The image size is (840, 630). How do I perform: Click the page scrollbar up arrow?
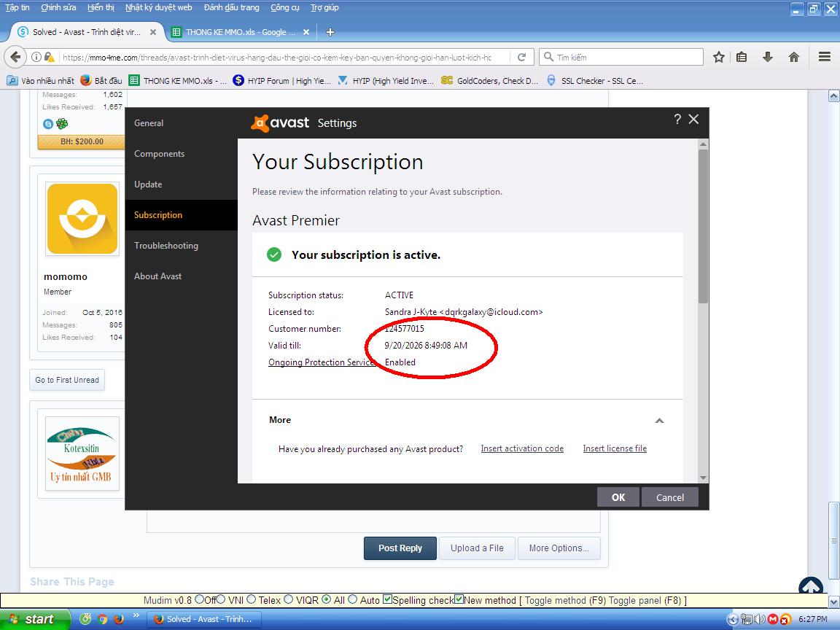(833, 96)
